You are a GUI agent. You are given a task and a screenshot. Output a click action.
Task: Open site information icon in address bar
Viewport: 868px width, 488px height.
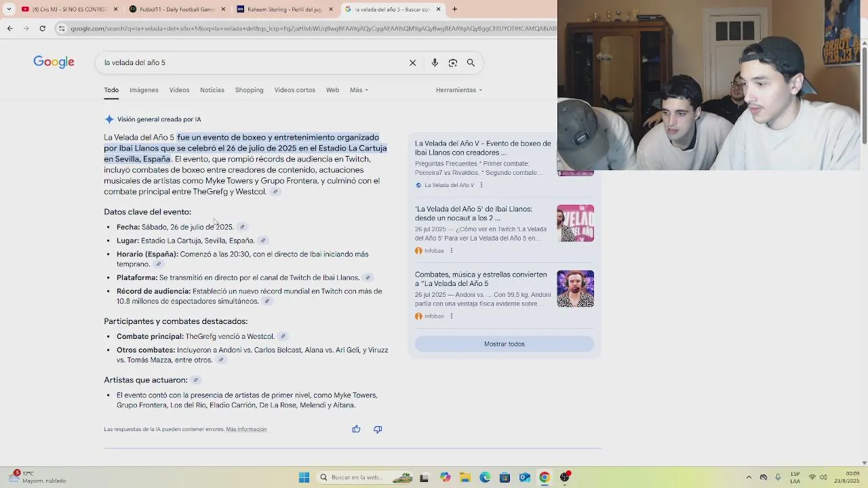click(x=62, y=28)
